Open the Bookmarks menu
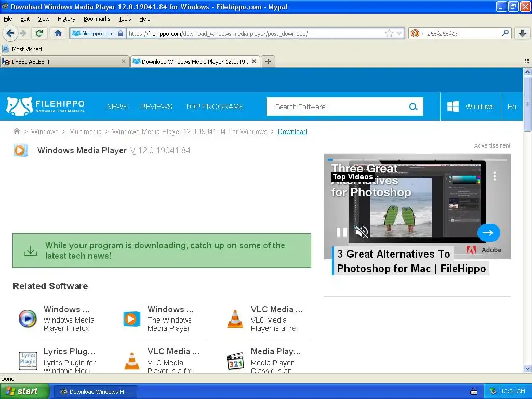The image size is (532, 399). [x=97, y=19]
